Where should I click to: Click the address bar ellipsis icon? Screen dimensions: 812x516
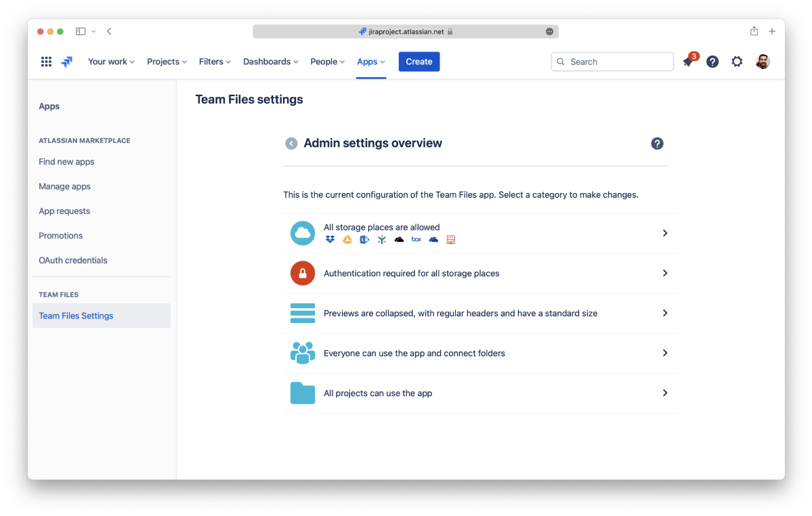click(x=549, y=32)
